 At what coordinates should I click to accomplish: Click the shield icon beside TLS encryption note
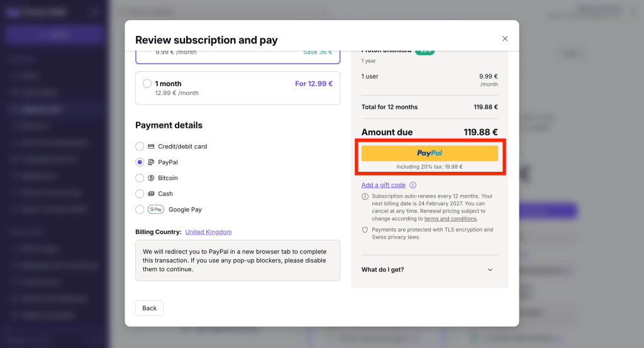coord(365,230)
